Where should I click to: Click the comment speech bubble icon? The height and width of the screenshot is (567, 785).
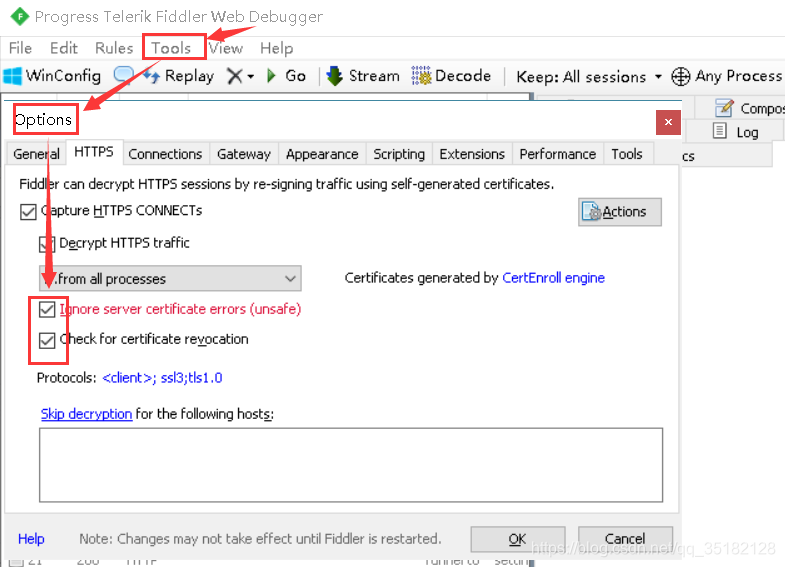123,75
